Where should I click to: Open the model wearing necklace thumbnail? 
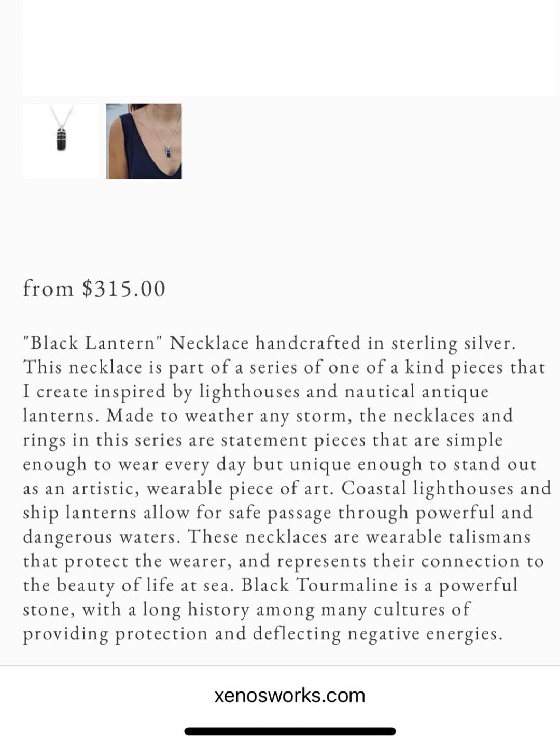(x=144, y=141)
